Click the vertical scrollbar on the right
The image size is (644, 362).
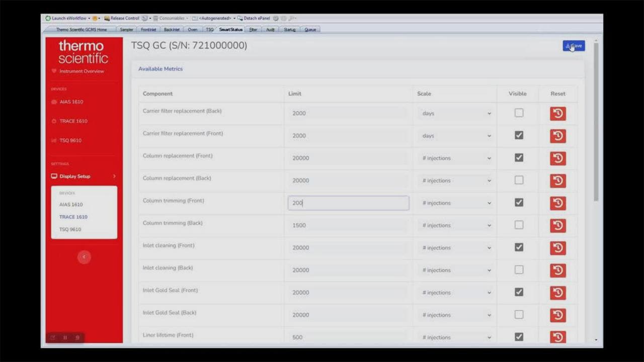tap(596, 121)
